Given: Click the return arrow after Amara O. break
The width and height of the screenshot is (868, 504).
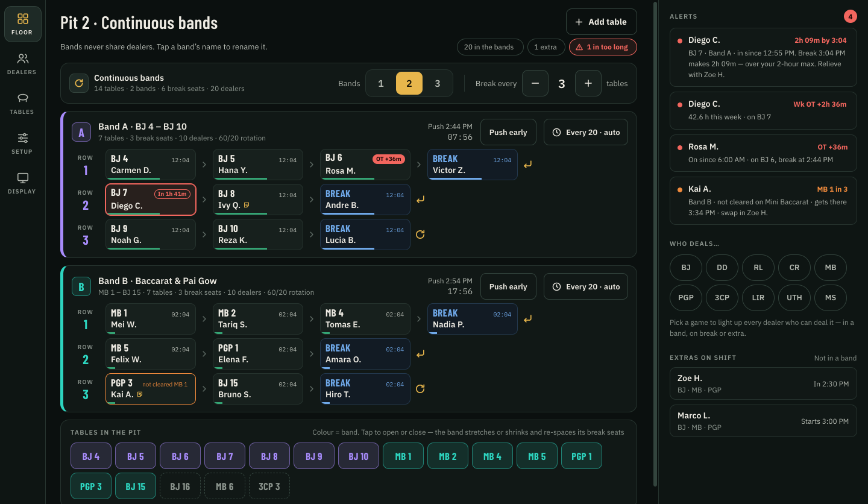Looking at the screenshot, I should click(420, 353).
